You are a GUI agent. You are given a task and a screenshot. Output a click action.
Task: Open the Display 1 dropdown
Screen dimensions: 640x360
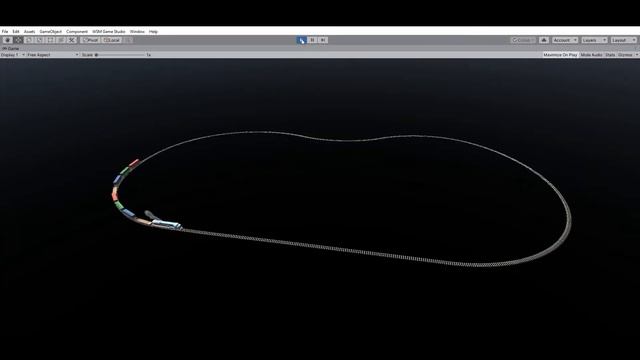pos(13,55)
